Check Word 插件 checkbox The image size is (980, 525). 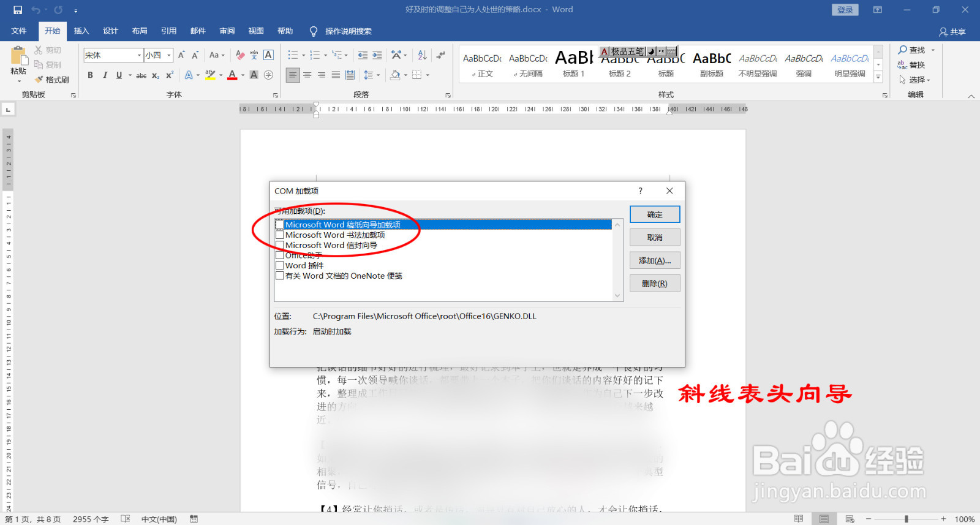pos(280,265)
